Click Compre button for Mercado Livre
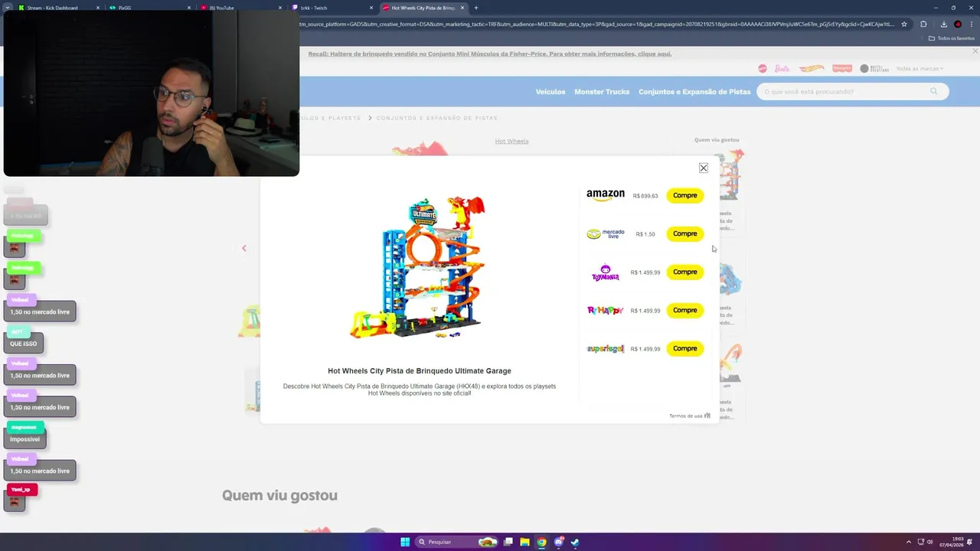 point(685,233)
